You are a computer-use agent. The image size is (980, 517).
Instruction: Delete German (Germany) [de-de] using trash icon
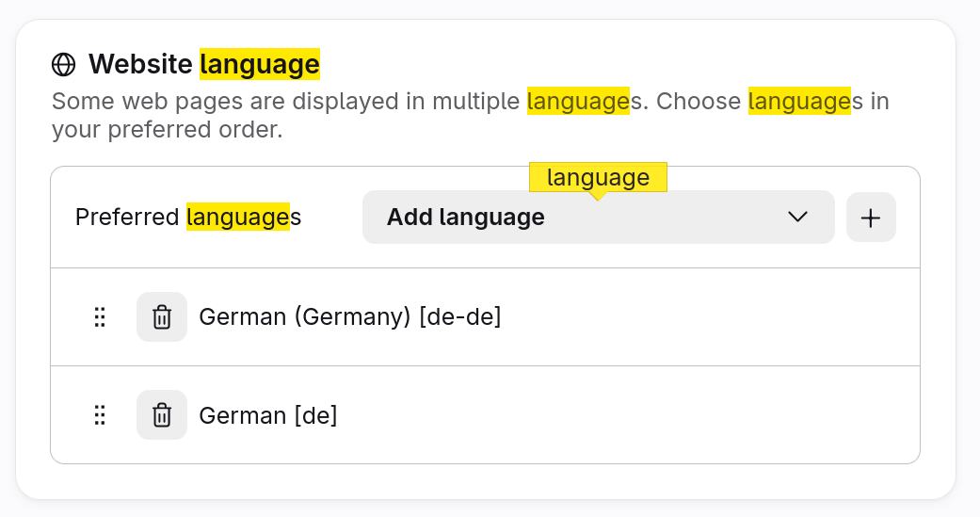tap(162, 317)
